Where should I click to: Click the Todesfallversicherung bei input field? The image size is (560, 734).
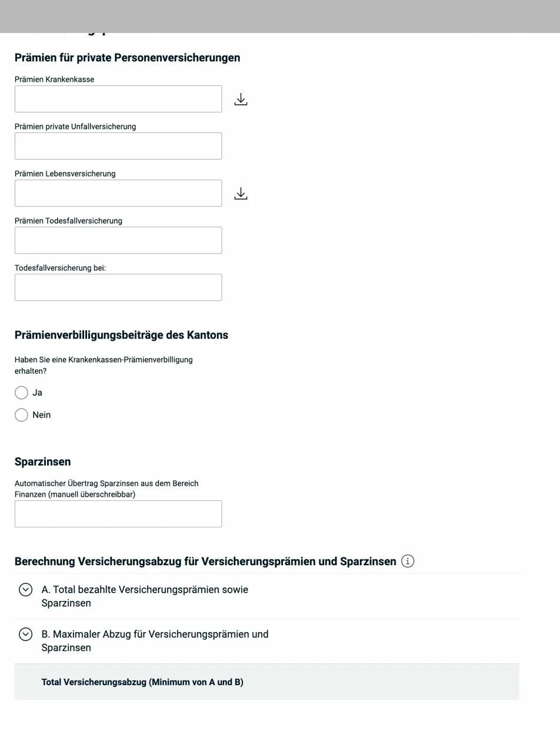tap(118, 287)
